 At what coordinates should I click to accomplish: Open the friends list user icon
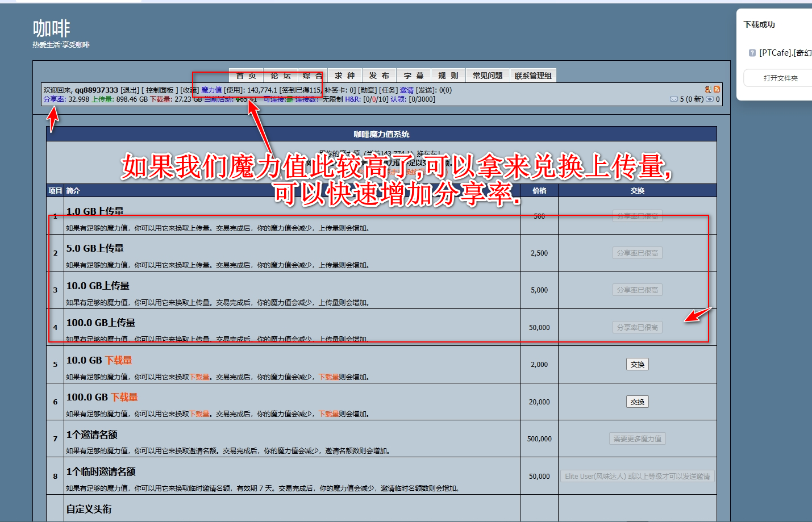708,89
